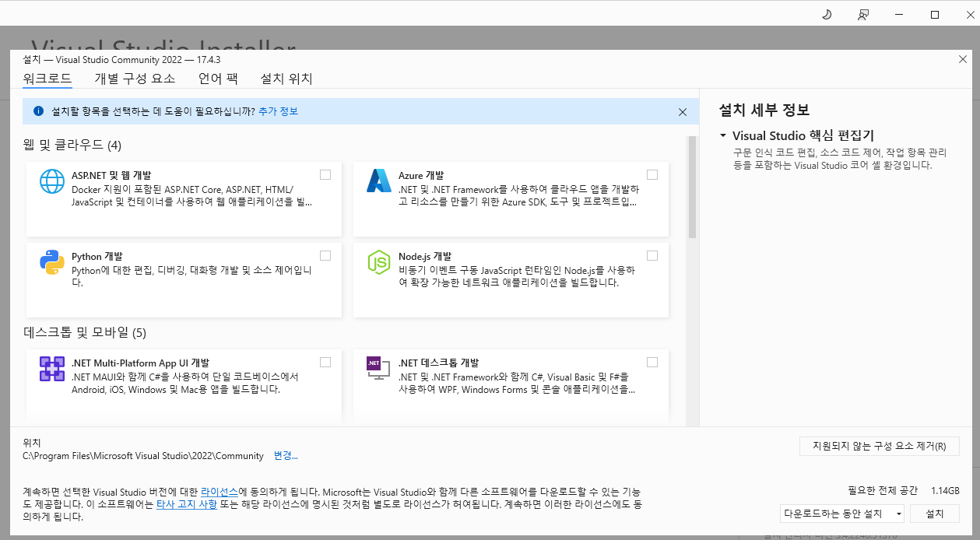Click the 변경... location link
This screenshot has width=980, height=540.
tap(286, 455)
